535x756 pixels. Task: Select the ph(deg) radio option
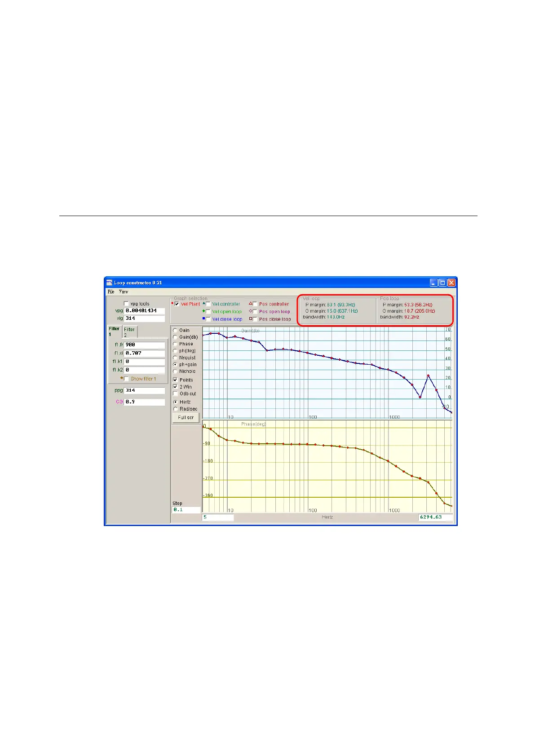175,351
